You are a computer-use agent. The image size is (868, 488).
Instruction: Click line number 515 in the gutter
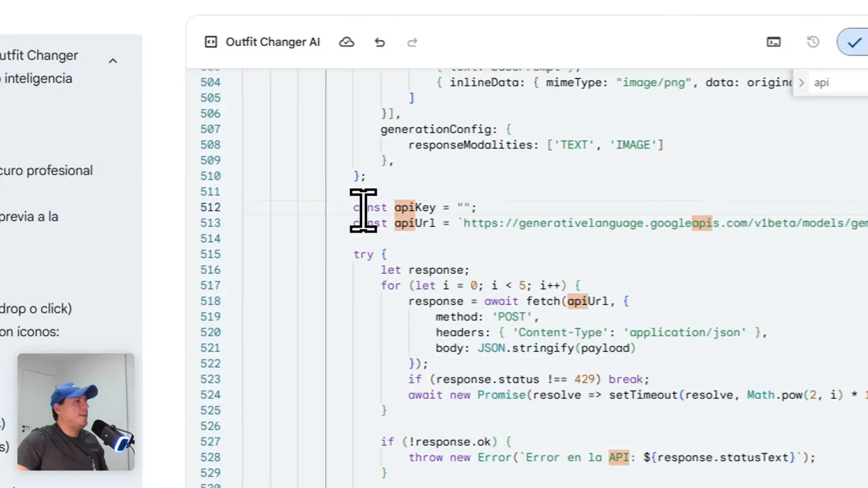[x=210, y=254]
